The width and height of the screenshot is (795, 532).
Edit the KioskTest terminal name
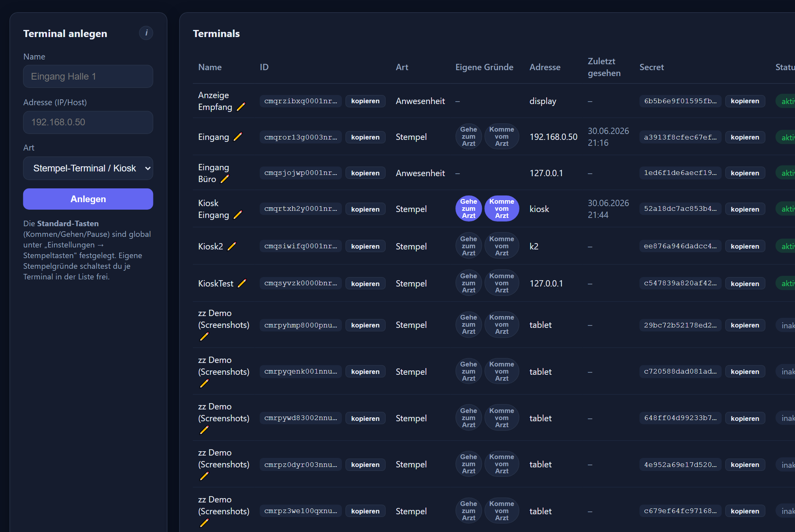pos(242,283)
